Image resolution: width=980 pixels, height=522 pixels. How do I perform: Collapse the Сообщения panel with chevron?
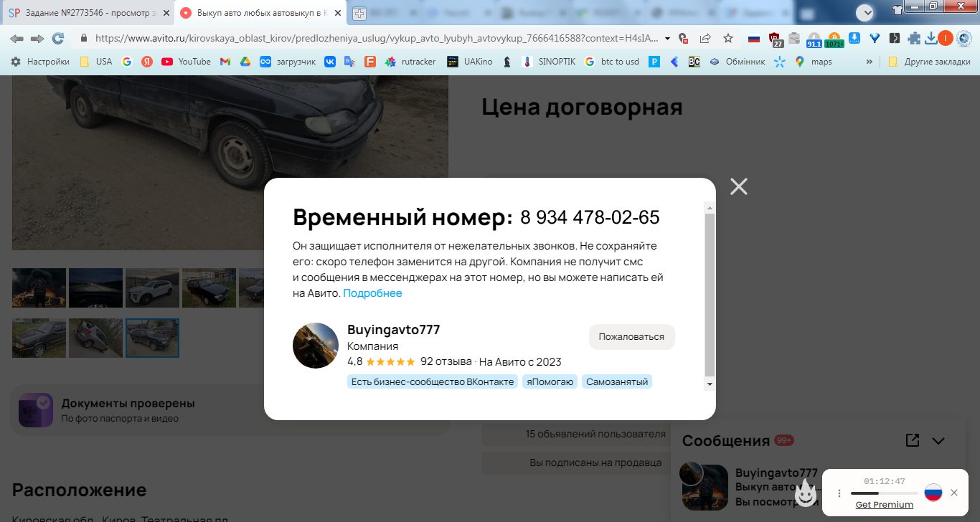tap(938, 441)
